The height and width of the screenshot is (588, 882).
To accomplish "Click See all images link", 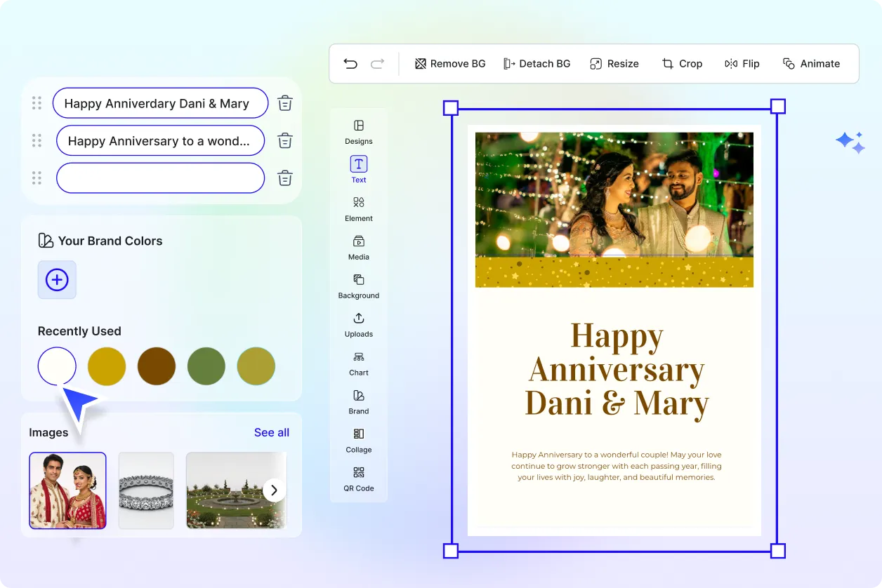I will tap(271, 432).
